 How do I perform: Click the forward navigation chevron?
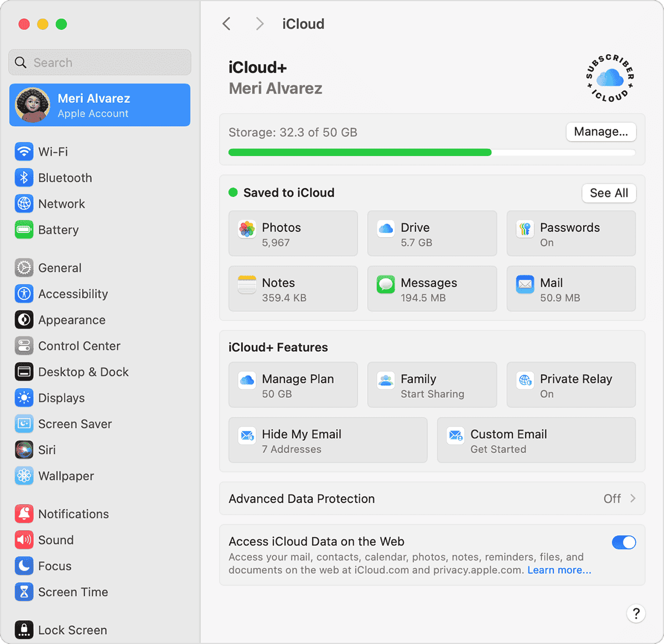(259, 23)
